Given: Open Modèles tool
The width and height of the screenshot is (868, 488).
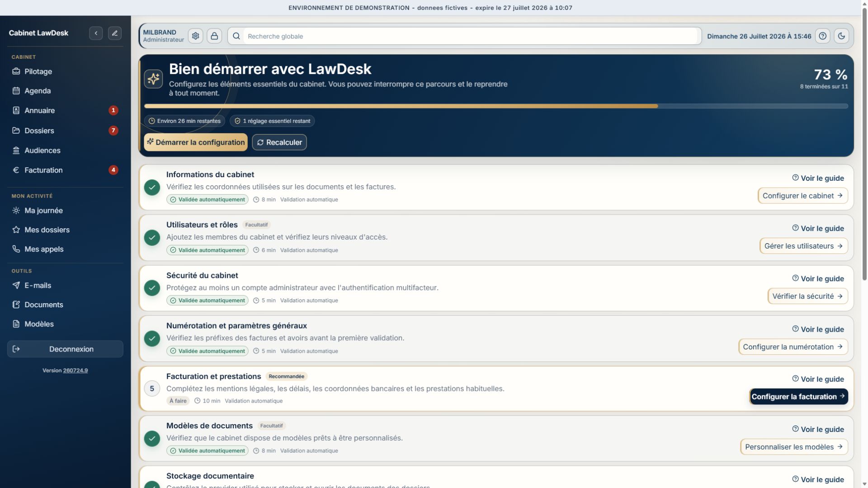Looking at the screenshot, I should pos(65,324).
